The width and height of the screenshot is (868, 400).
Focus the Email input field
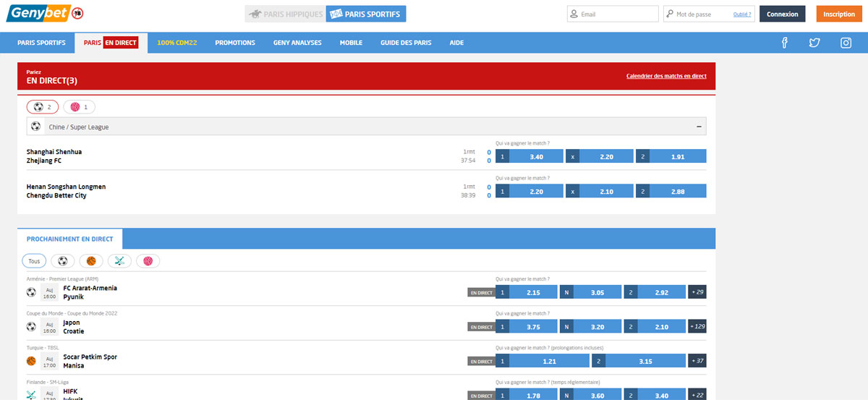[612, 14]
